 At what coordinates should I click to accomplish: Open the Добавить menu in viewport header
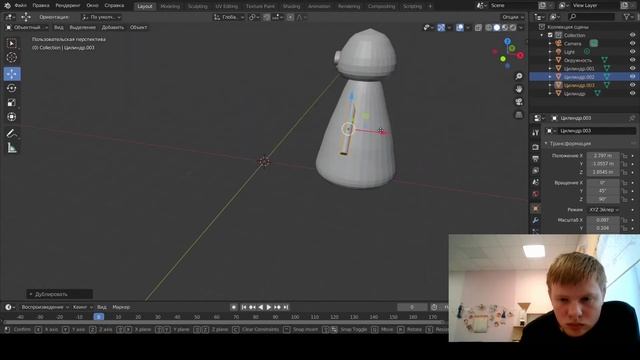113,27
